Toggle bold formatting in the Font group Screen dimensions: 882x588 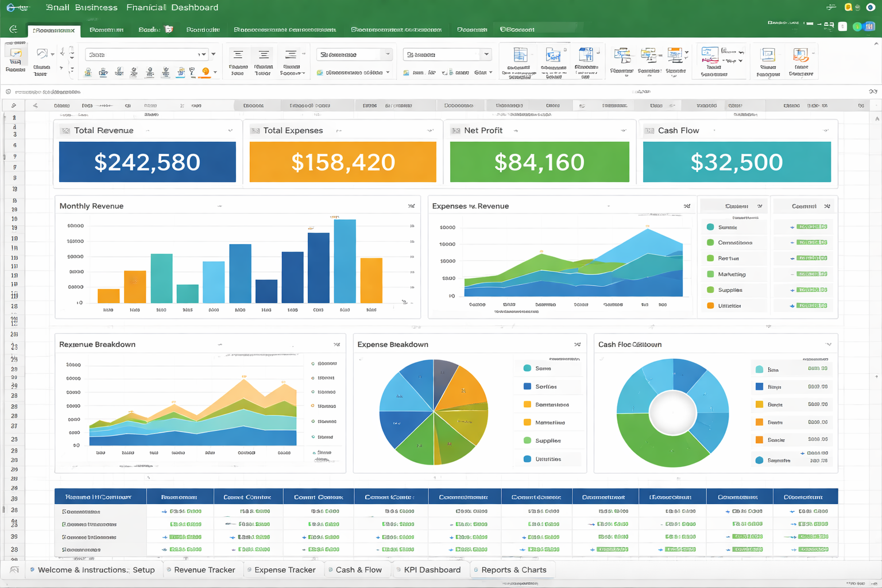pyautogui.click(x=87, y=73)
